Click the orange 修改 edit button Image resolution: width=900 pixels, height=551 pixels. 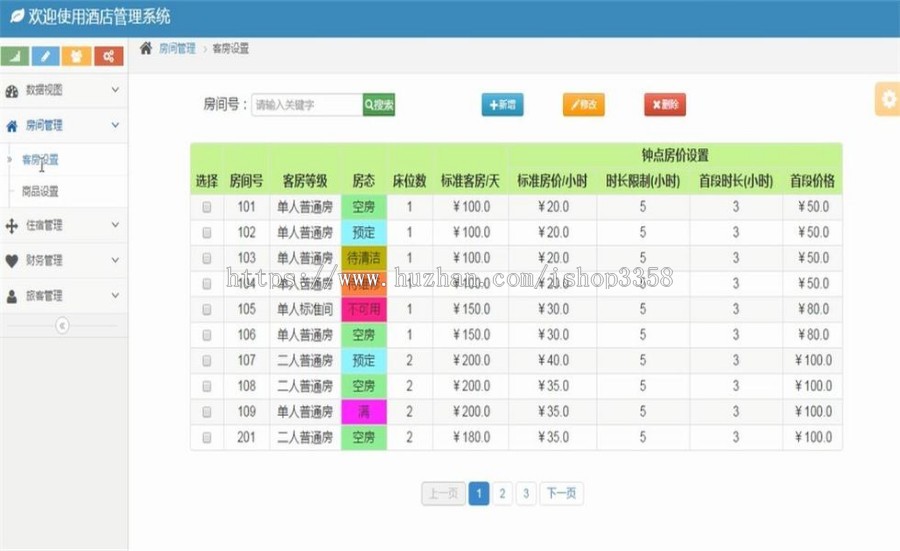(584, 104)
